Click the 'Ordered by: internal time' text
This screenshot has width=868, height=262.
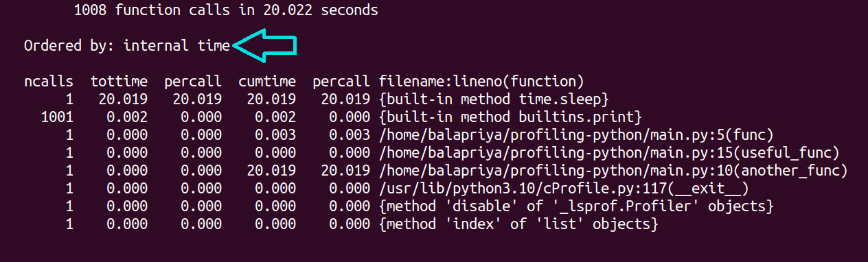point(127,46)
